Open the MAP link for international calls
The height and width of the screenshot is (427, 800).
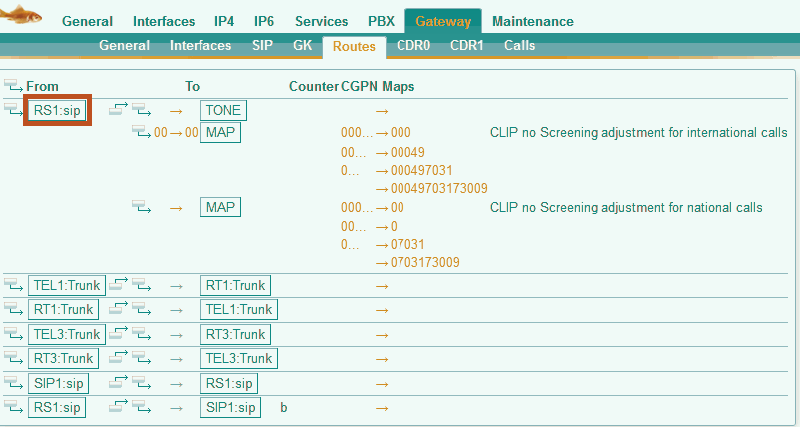coord(220,132)
